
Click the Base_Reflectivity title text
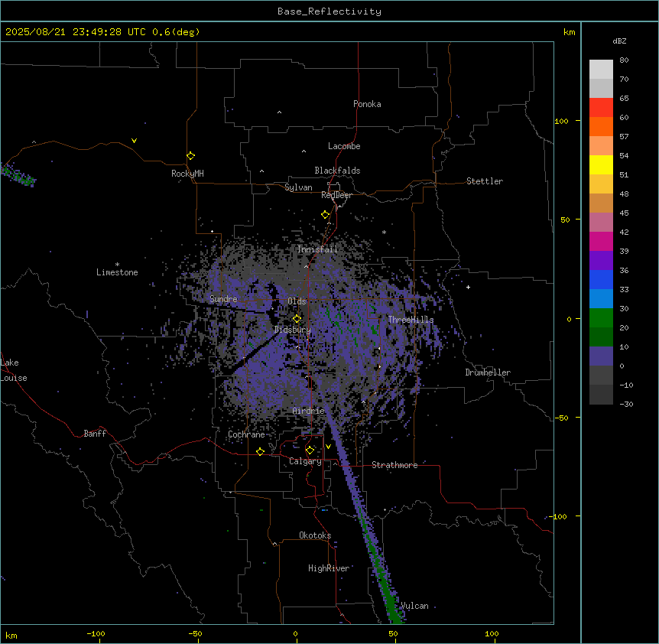329,11
